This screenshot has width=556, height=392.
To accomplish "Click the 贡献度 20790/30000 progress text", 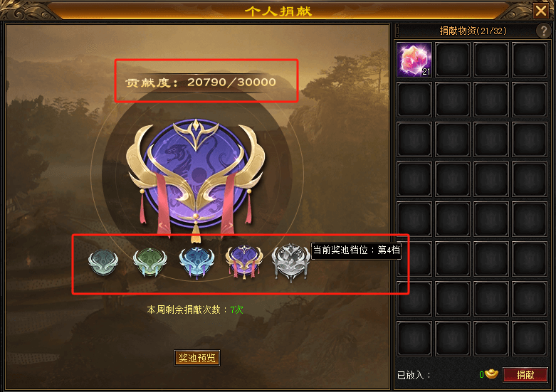I will click(x=200, y=83).
